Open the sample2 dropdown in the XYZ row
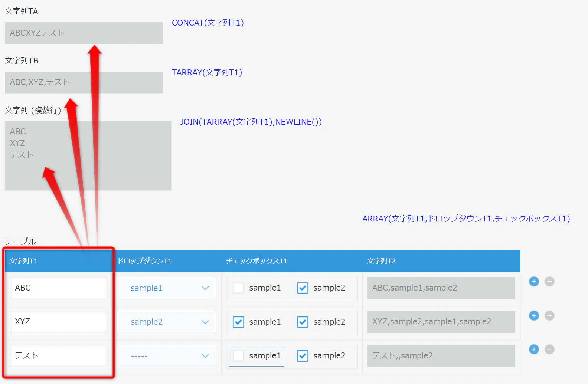This screenshot has height=384, width=588. click(x=167, y=322)
